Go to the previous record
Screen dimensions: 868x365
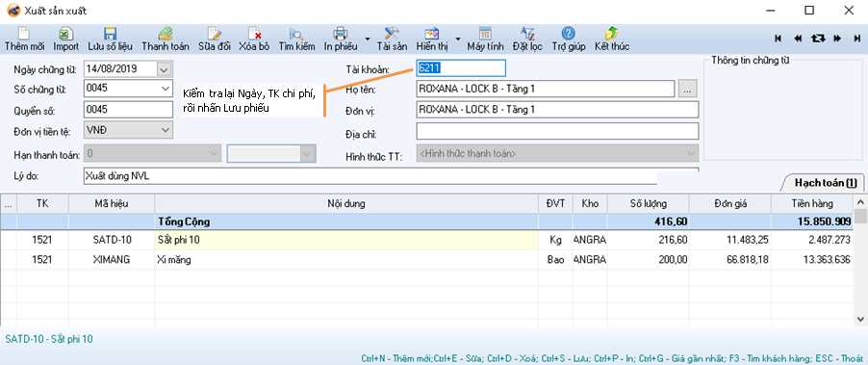coord(798,39)
